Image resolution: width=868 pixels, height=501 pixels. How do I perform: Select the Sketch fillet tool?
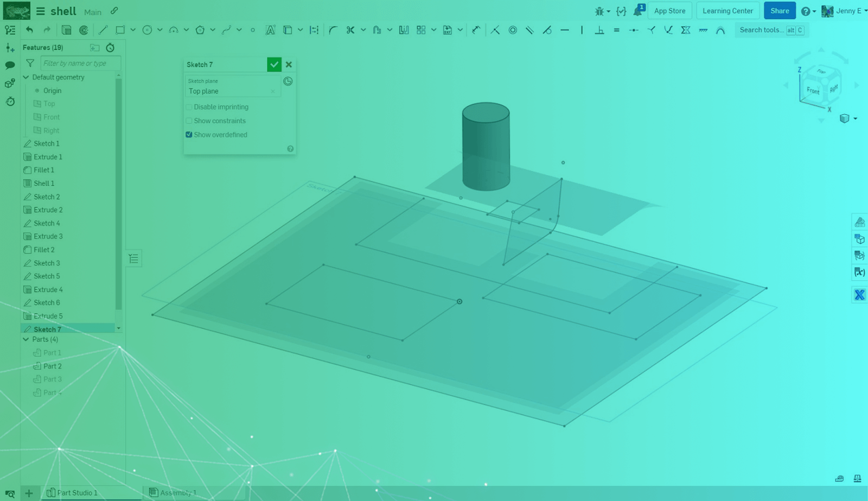(333, 30)
